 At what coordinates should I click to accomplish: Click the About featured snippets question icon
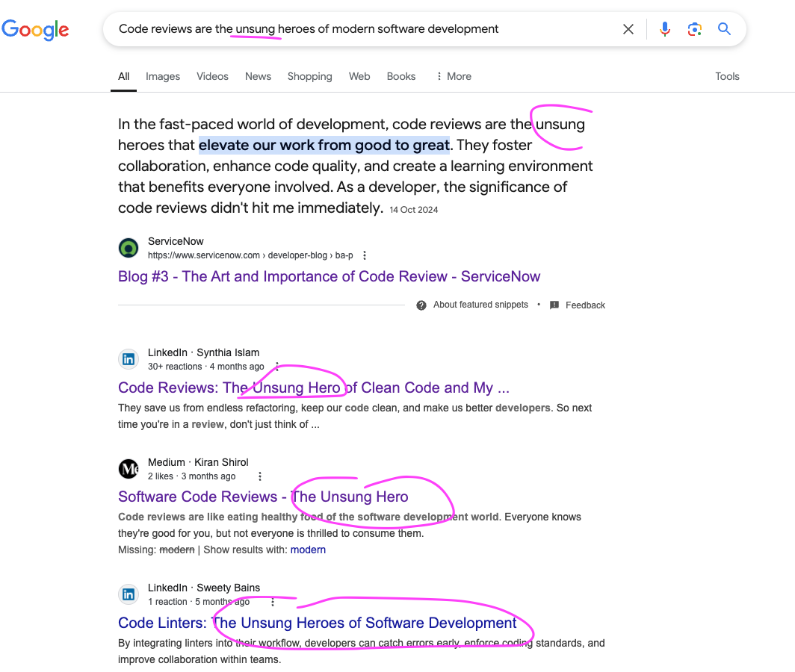click(x=421, y=305)
